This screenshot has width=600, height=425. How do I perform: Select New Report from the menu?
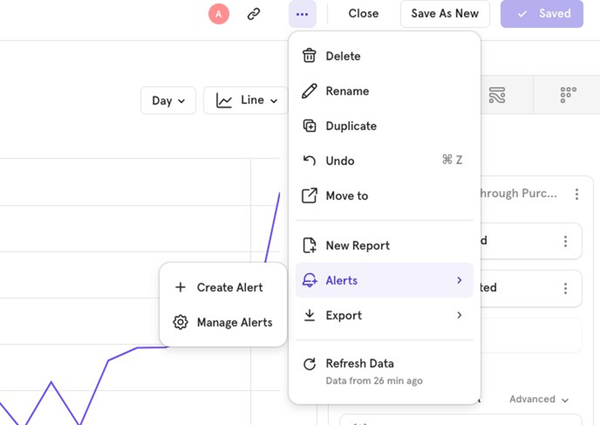click(x=384, y=245)
